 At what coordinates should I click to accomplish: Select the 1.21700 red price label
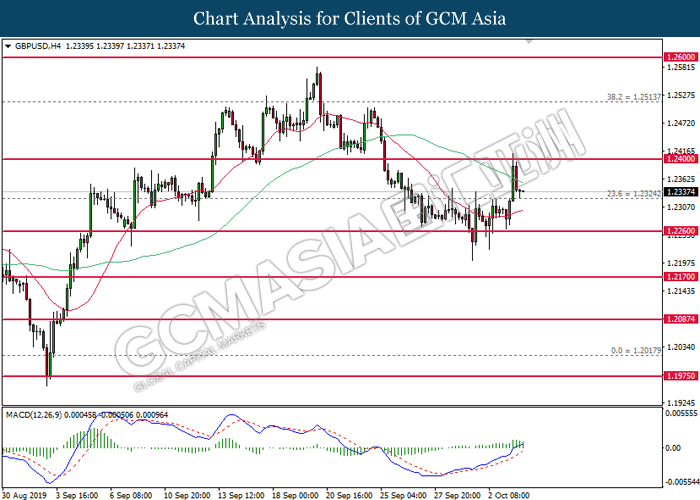[x=681, y=277]
